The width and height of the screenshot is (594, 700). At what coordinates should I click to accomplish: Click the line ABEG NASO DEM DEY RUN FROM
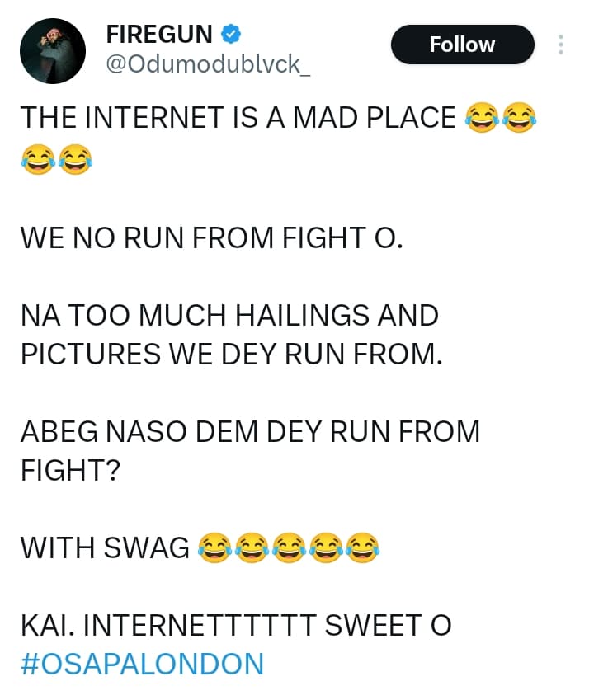point(250,432)
